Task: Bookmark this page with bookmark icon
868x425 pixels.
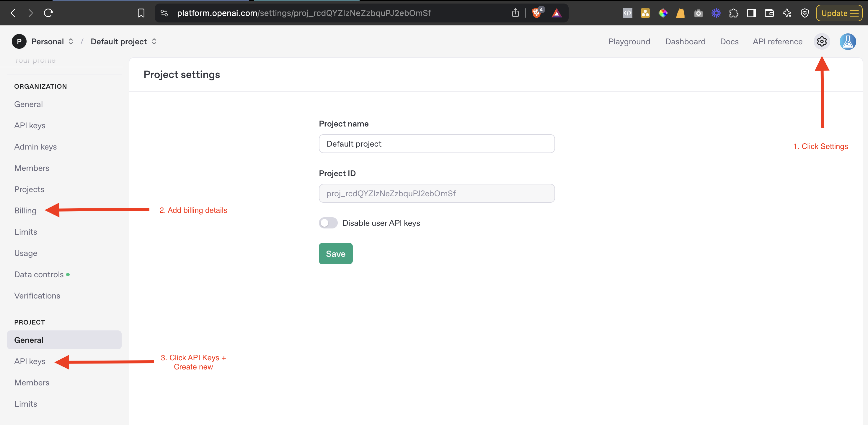Action: (x=141, y=13)
